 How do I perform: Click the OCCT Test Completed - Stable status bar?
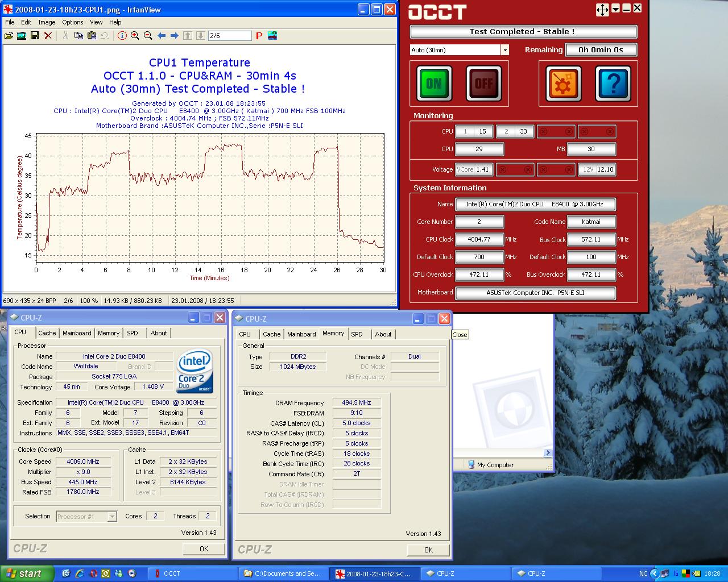click(523, 32)
